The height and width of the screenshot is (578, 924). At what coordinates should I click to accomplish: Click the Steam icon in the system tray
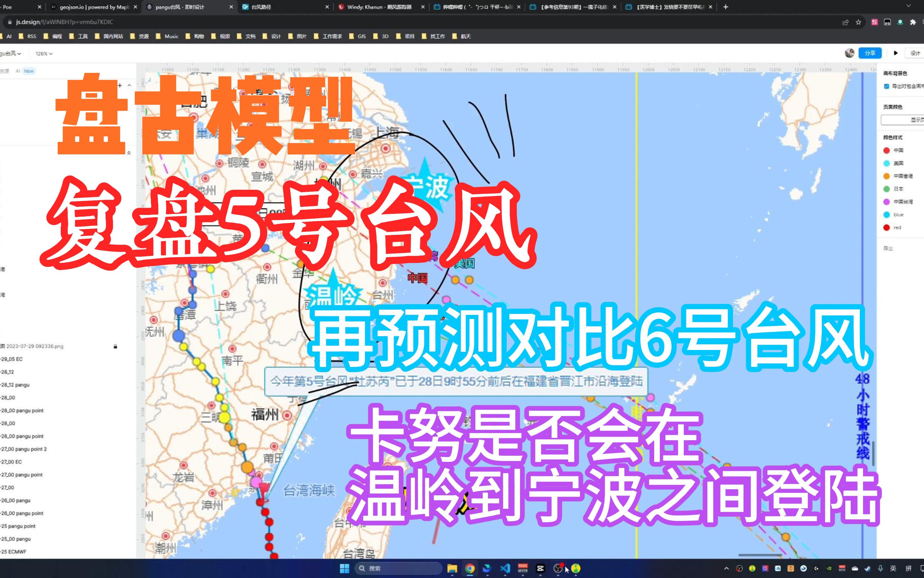[868, 568]
